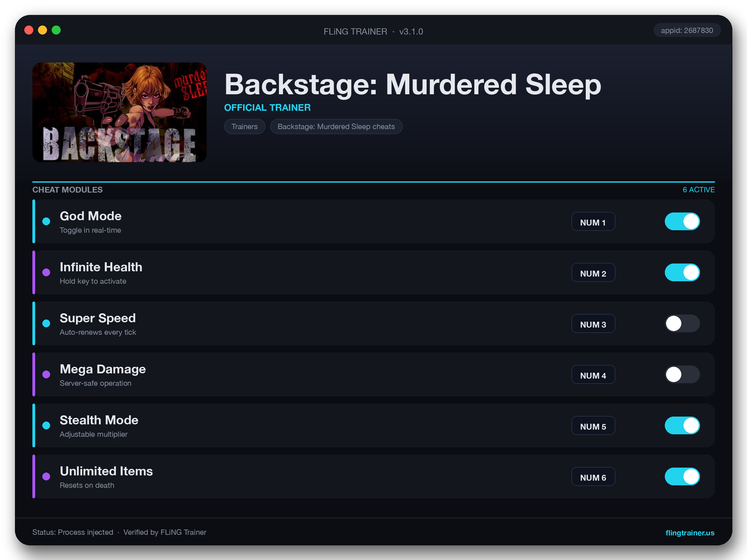Select the Unlimited Items title text
Screen dimensions: 747x560
[106, 471]
